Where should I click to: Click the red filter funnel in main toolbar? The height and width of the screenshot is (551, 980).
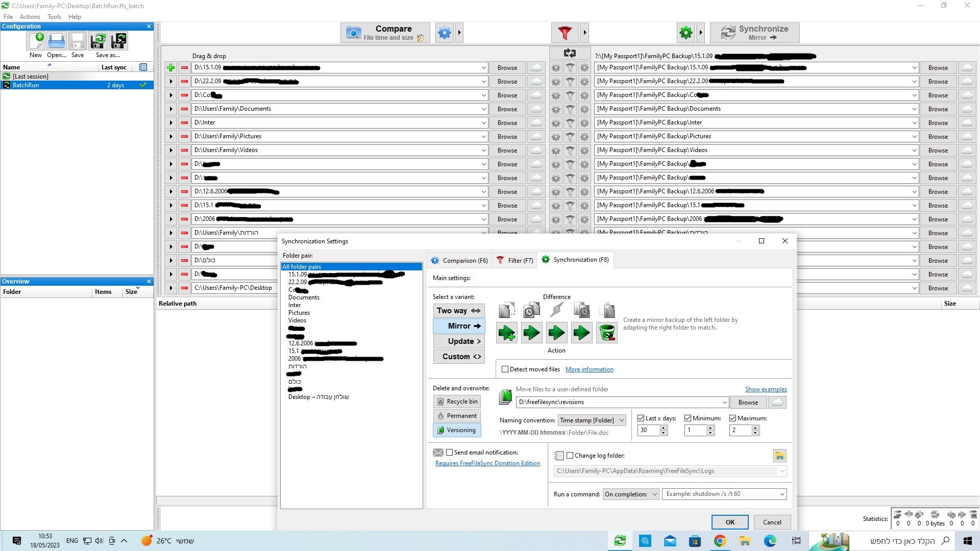(565, 33)
